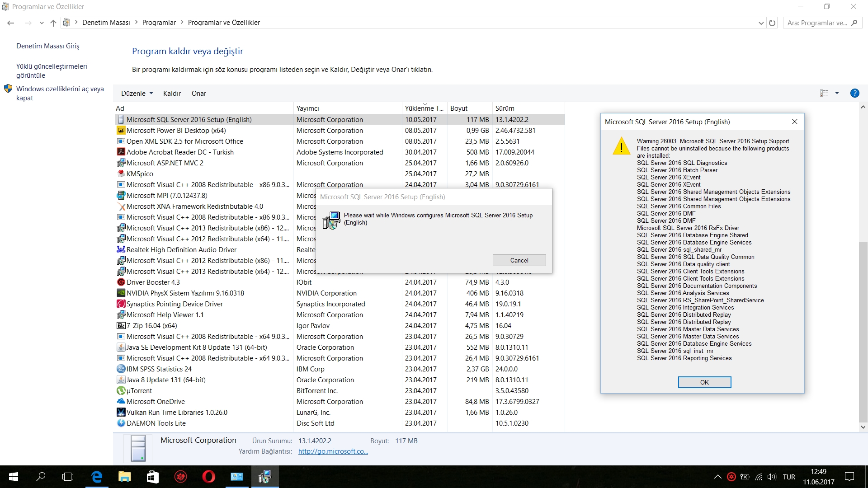Click the IBM SPSS Statistics 24 icon
Screen dimensions: 868x488
pyautogui.click(x=121, y=369)
